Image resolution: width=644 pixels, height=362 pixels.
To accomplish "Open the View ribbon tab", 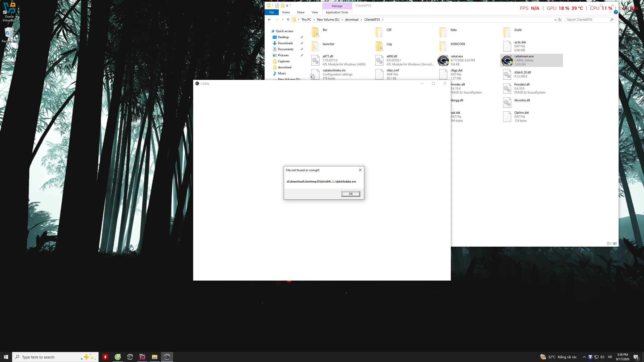I will (x=315, y=12).
